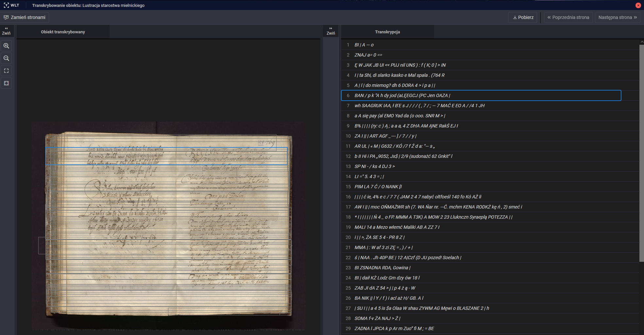Viewport: 644px width, 335px height.
Task: Select line 25 starting 'ZAB JI dA Z 54'
Action: click(x=490, y=288)
